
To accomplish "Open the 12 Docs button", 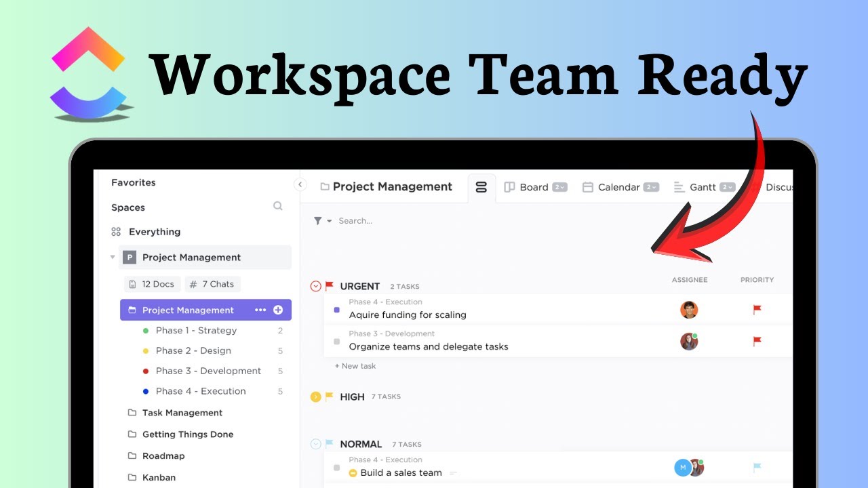I will tap(153, 285).
